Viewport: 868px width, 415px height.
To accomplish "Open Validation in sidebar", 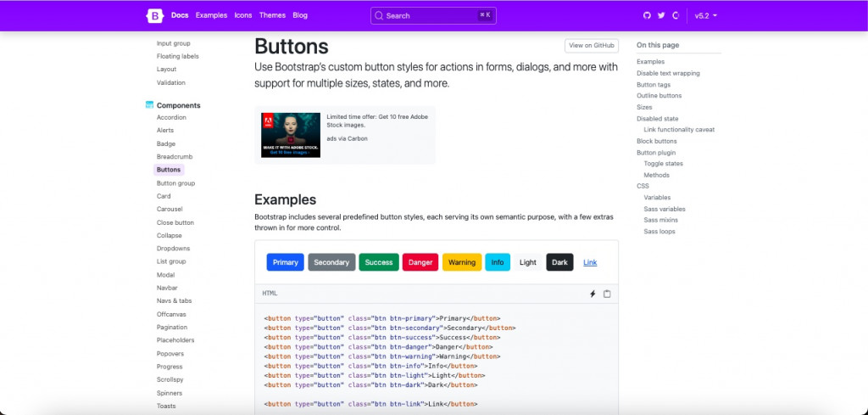I will coord(171,82).
